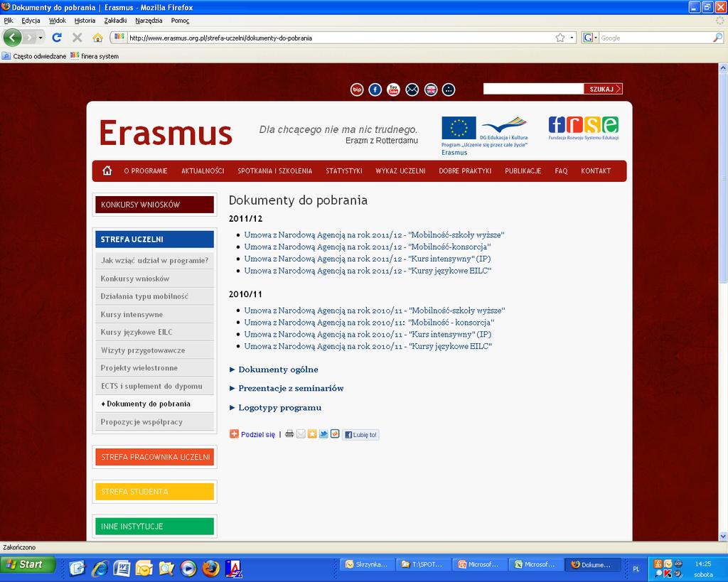Image resolution: width=728 pixels, height=582 pixels.
Task: Open the KONKURSY WNIOSKÓW sidebar section button
Action: pos(154,205)
